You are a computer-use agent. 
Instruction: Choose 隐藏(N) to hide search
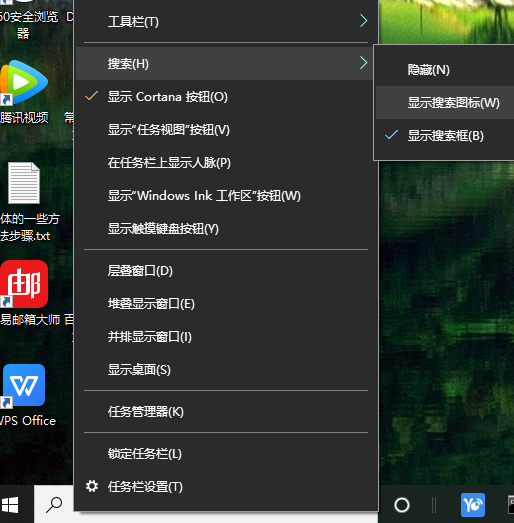(444, 70)
